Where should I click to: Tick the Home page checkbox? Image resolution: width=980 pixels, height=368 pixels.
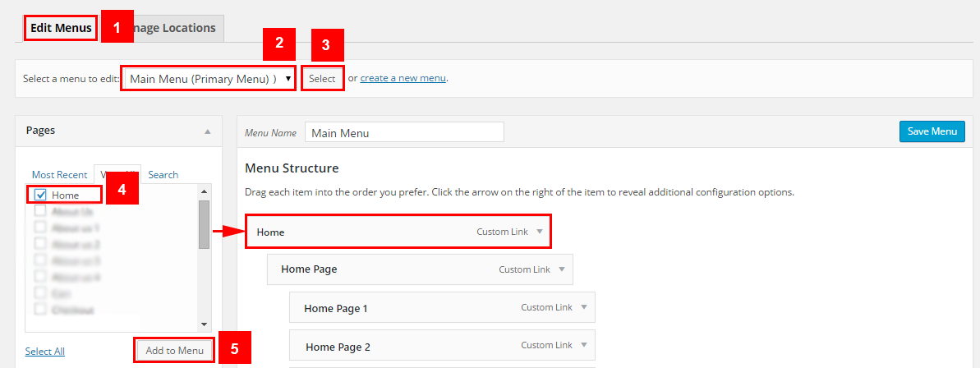click(40, 195)
